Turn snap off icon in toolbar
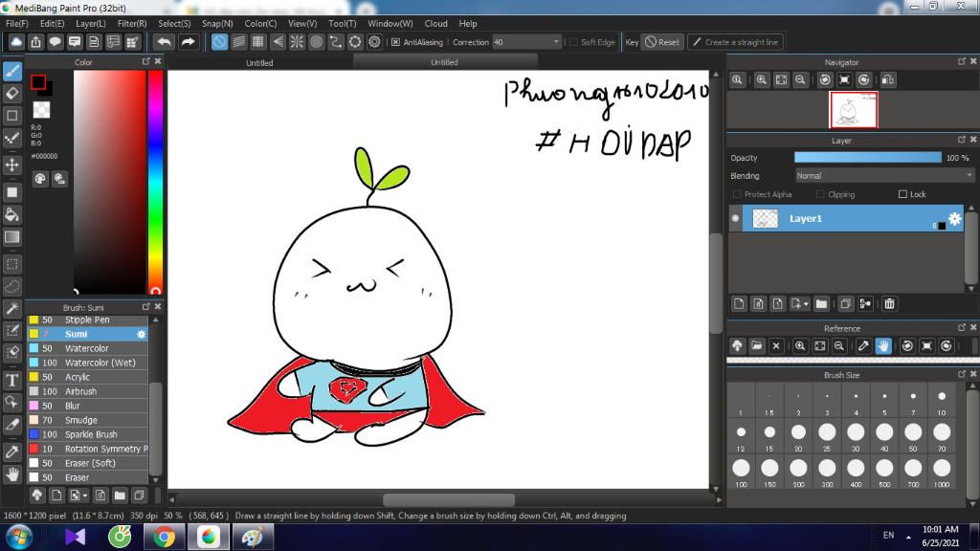The height and width of the screenshot is (551, 980). click(x=219, y=42)
